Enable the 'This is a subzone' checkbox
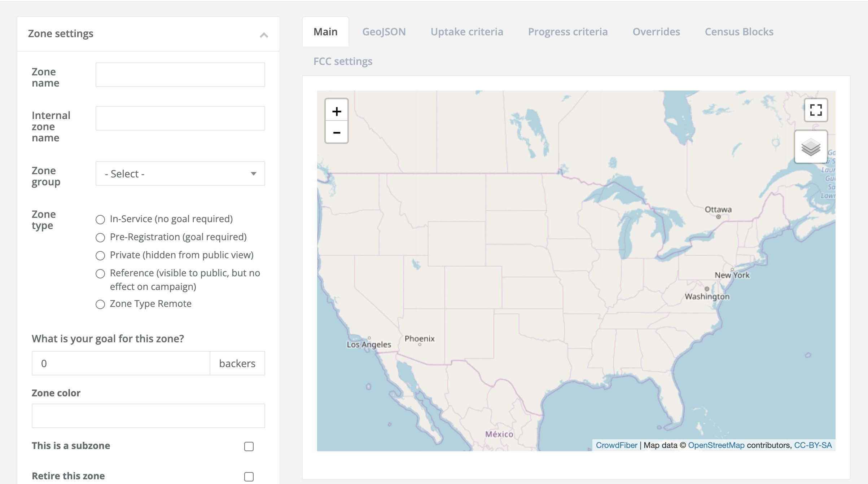Screen dimensions: 868x484 [x=249, y=446]
